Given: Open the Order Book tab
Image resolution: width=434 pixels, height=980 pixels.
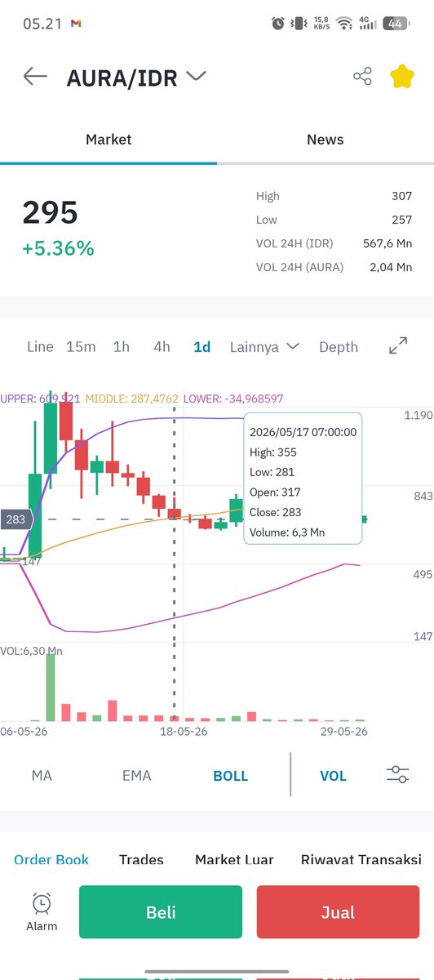Looking at the screenshot, I should 51,859.
